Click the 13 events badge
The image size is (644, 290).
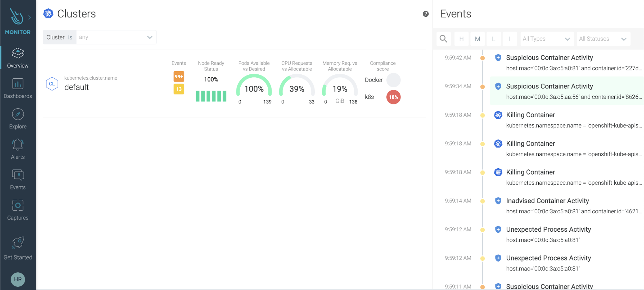[x=179, y=89]
